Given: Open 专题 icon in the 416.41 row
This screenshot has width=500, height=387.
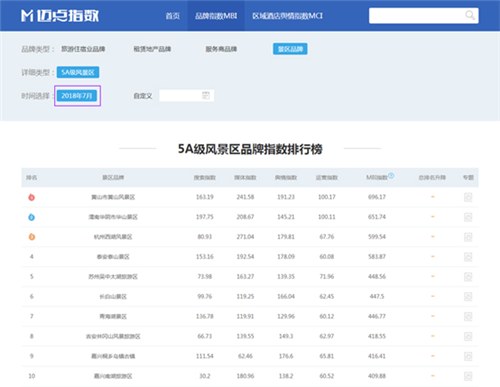Looking at the screenshot, I should point(468,356).
